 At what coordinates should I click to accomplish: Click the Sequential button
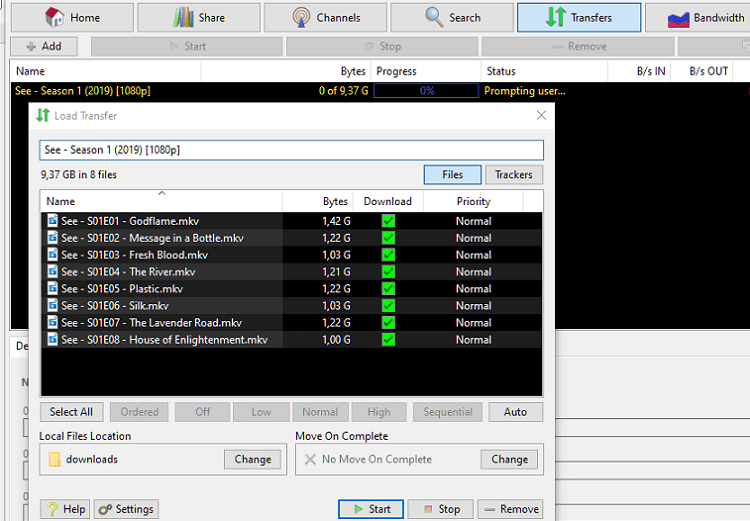point(448,412)
